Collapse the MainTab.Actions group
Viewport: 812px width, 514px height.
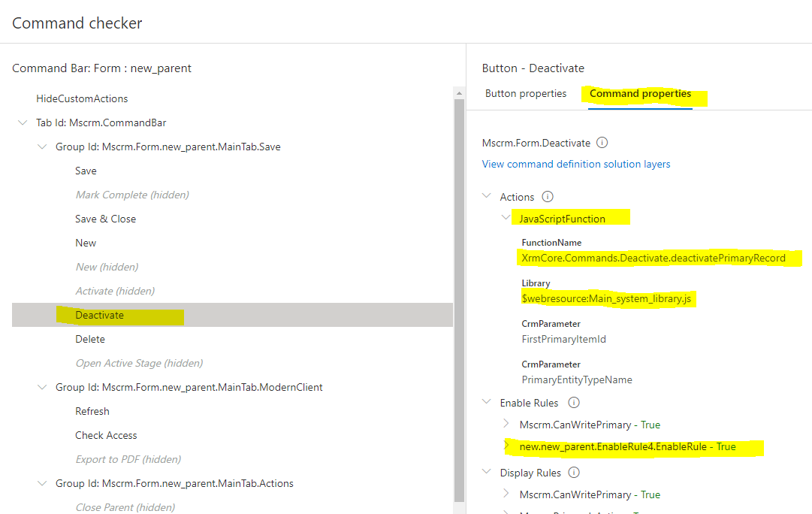pyautogui.click(x=42, y=483)
